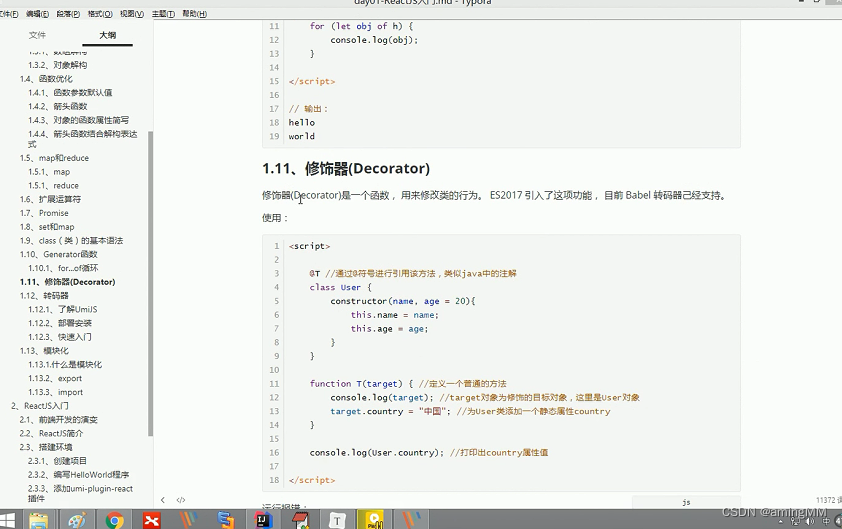Select outline item 1.5.1 reduce
Viewport: 842px width, 529px height.
tap(53, 185)
